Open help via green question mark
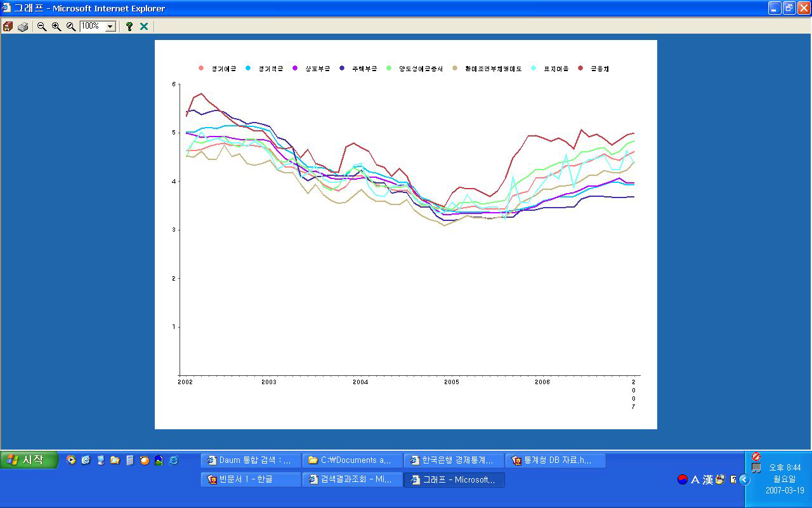 tap(129, 27)
